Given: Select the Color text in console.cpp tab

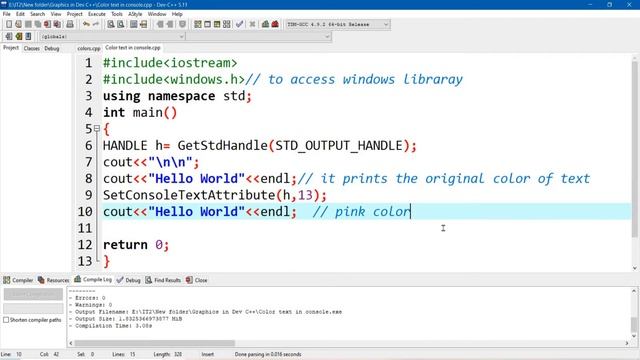Looking at the screenshot, I should pyautogui.click(x=133, y=48).
